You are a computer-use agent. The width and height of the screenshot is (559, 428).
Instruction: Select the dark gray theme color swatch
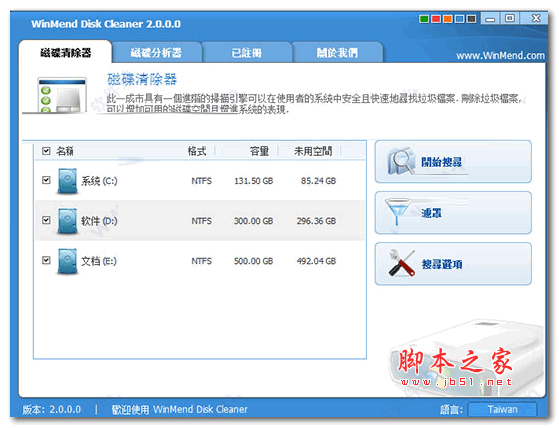click(x=471, y=19)
